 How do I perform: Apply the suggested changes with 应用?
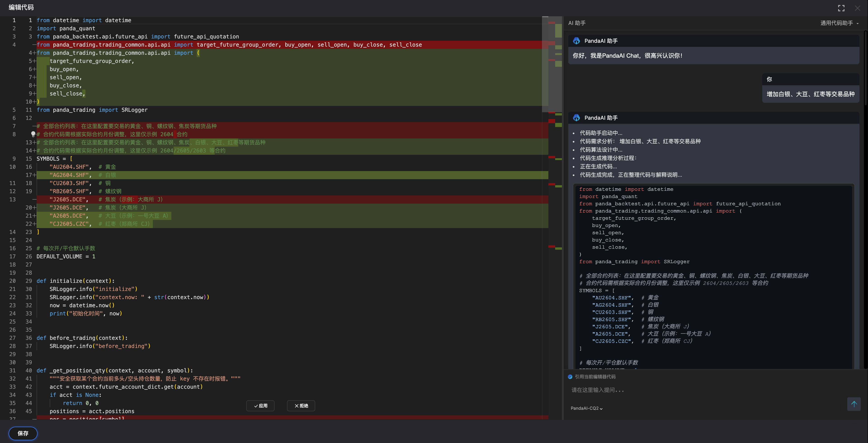coord(260,406)
